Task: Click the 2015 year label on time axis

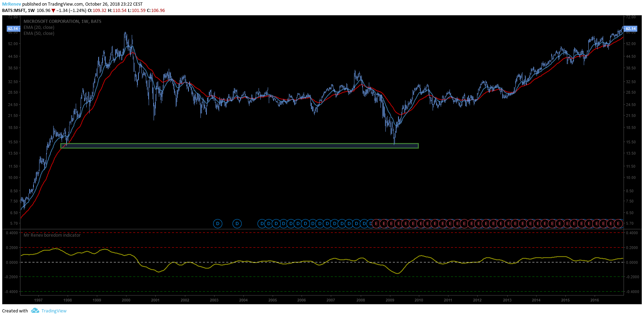Action: [565, 300]
